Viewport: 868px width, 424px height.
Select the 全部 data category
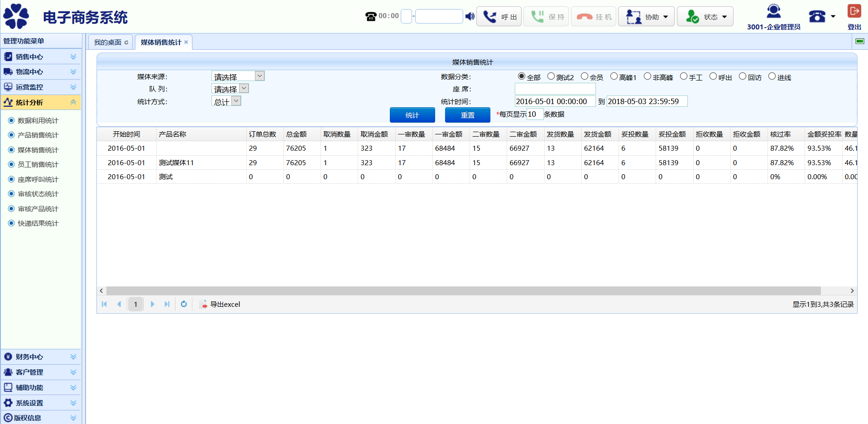(522, 76)
